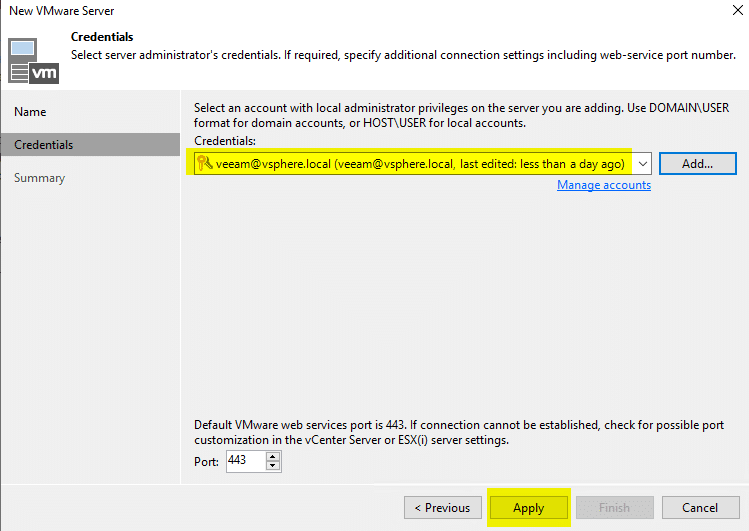
Task: Focus the Port number field
Action: [245, 461]
